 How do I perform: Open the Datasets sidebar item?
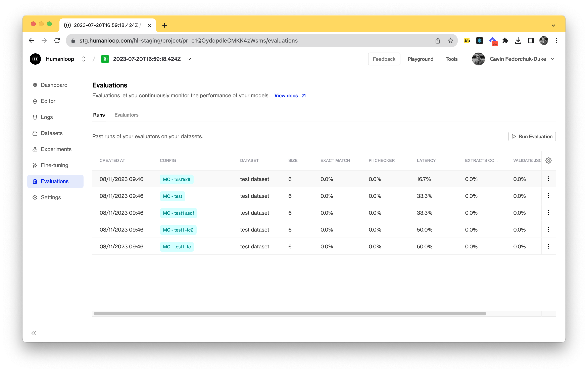(x=55, y=133)
